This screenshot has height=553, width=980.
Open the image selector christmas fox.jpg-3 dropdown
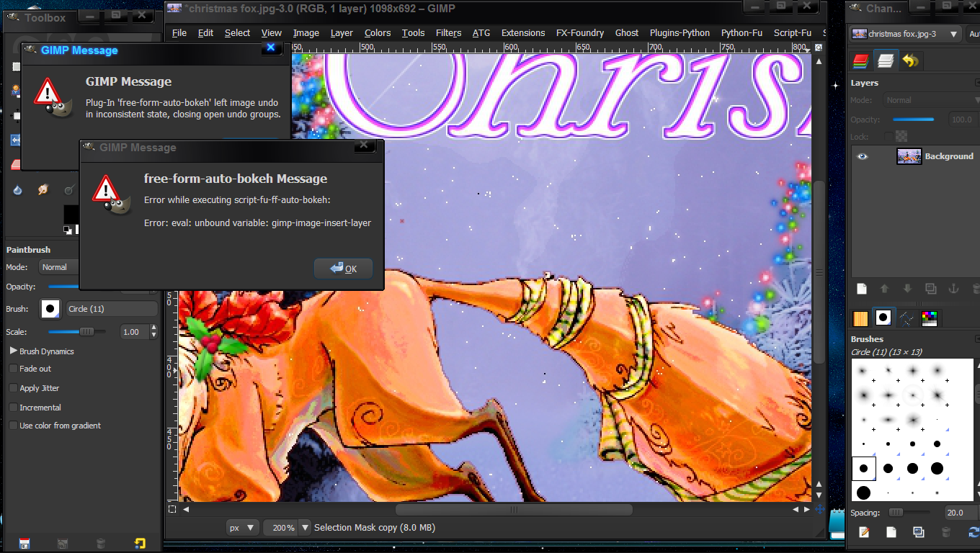tap(905, 34)
